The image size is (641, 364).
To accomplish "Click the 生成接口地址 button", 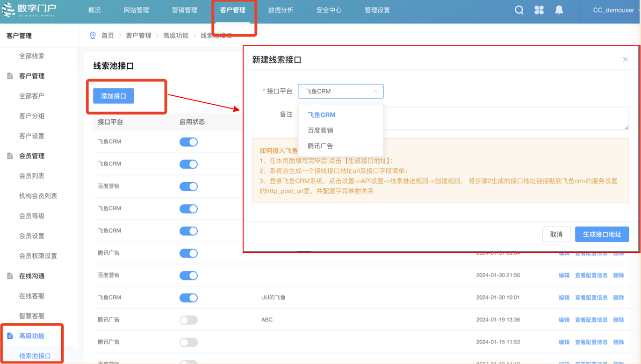I will pos(602,234).
